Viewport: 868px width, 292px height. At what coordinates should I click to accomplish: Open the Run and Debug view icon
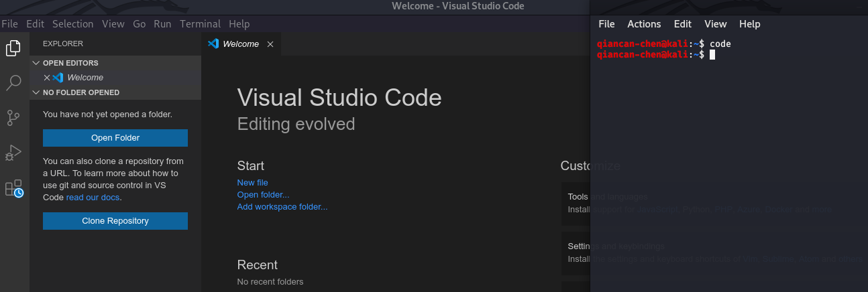tap(13, 153)
